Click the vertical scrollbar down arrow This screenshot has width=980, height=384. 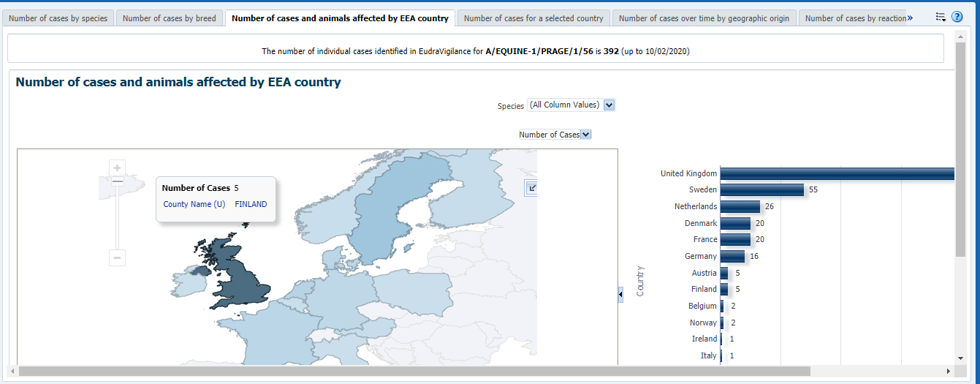[x=960, y=358]
